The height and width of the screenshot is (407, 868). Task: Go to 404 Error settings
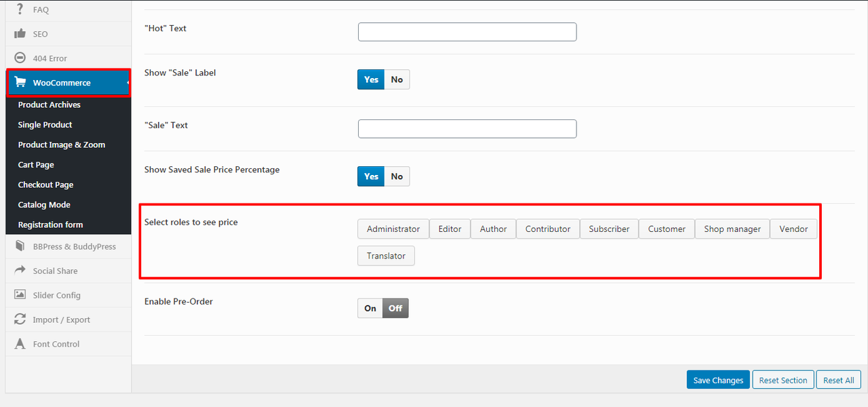point(68,58)
